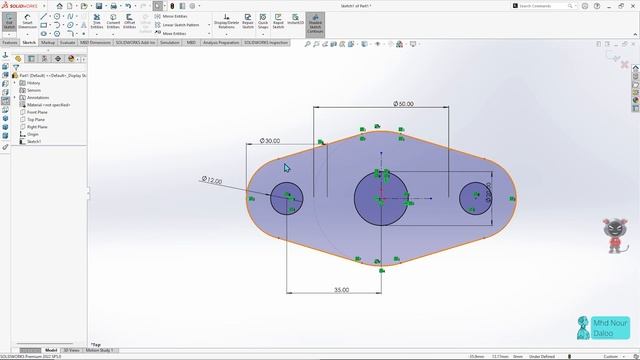Select the Spline sketch tool
The width and height of the screenshot is (640, 360).
click(70, 16)
